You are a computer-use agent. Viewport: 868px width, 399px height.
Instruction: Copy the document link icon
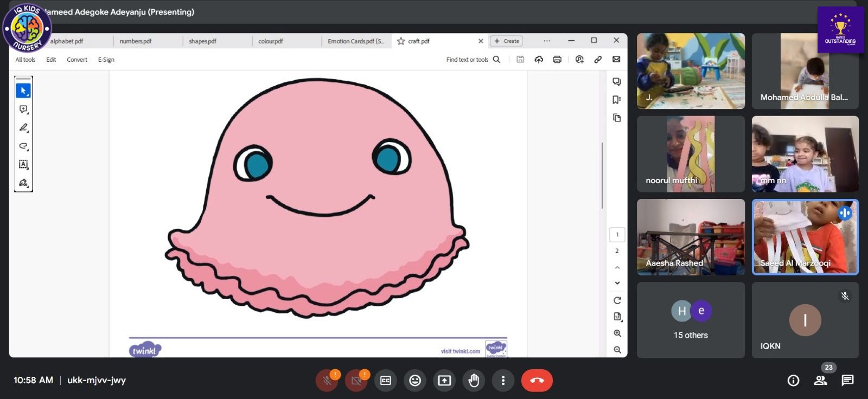coord(598,60)
